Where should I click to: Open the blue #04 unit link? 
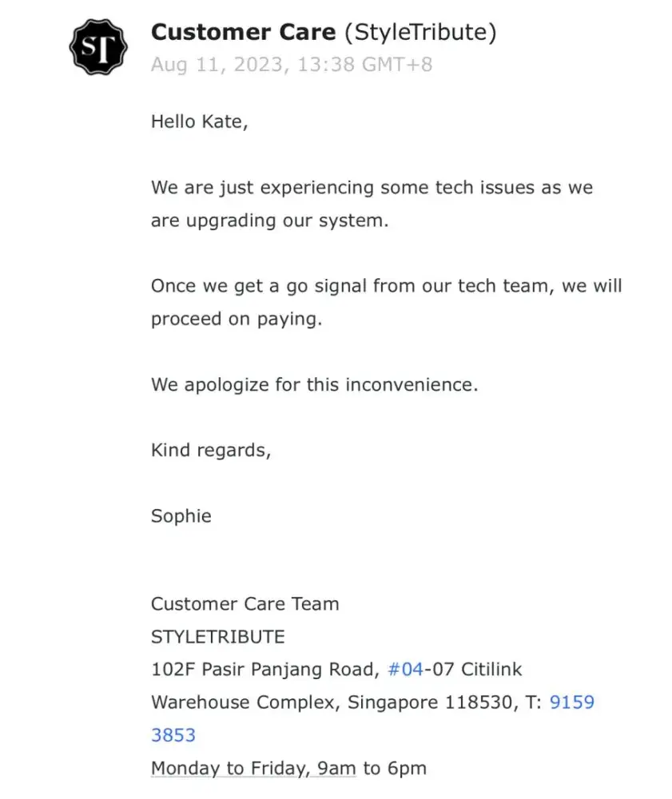pos(405,669)
